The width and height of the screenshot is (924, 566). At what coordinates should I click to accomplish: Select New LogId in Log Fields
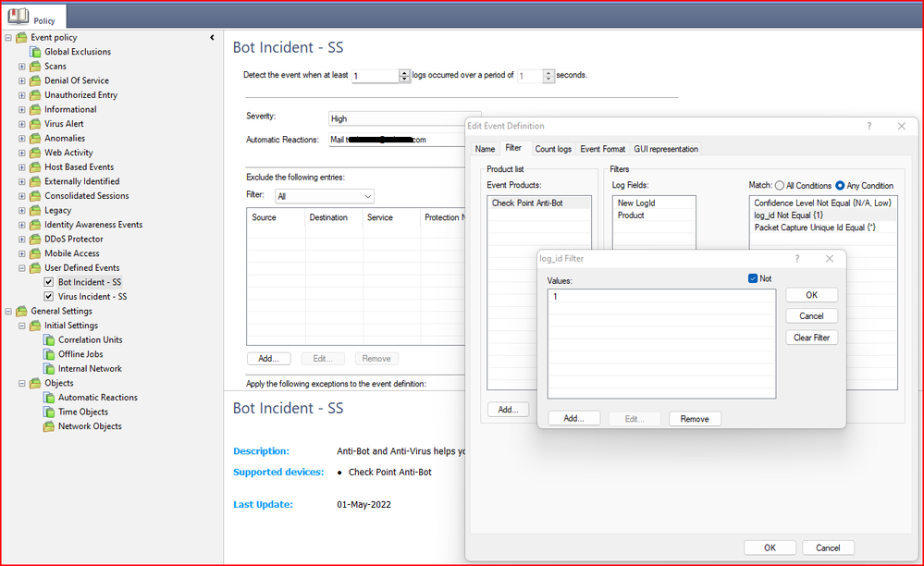[x=654, y=203]
